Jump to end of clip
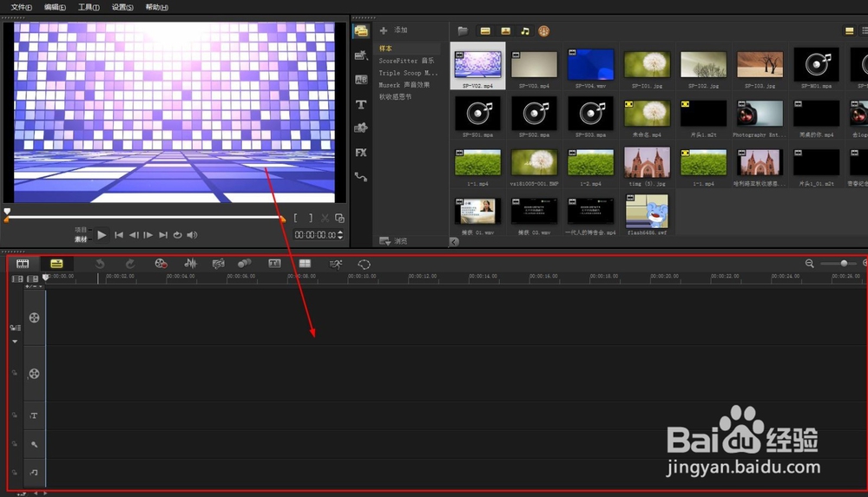Image resolution: width=868 pixels, height=497 pixels. tap(163, 235)
